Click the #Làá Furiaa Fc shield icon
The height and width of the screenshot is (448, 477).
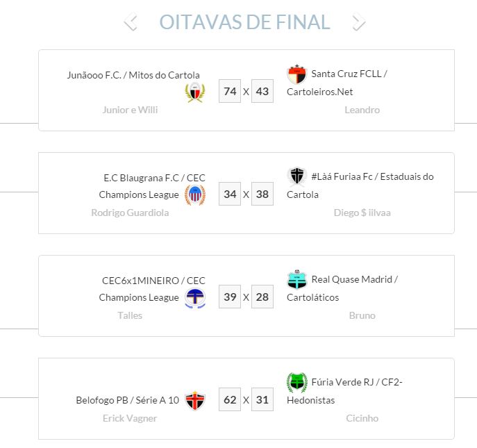click(x=296, y=176)
